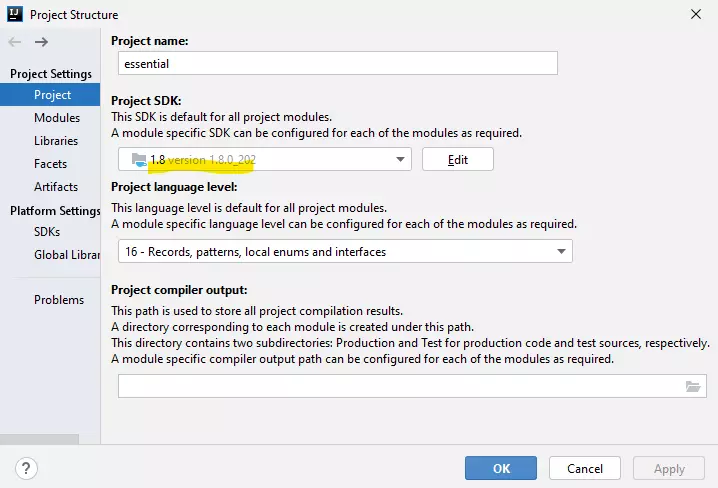Select SDKs under Platform Settings
The image size is (718, 488).
click(47, 231)
